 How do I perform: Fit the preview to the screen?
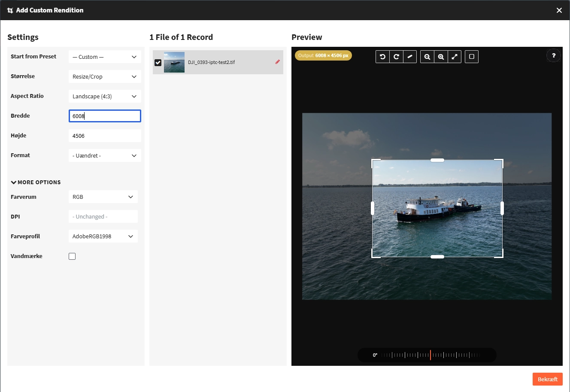[x=455, y=57]
